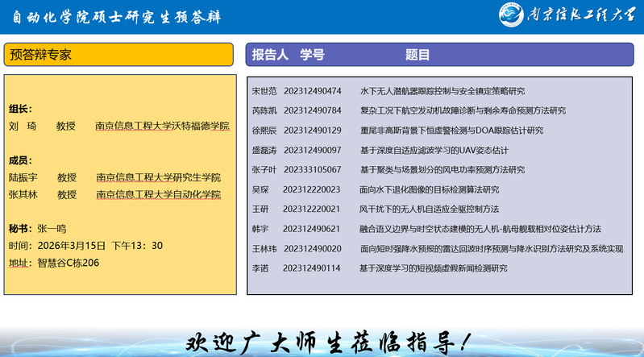The width and height of the screenshot is (644, 357).
Task: Click the university emblem logo icon
Action: pos(511,16)
